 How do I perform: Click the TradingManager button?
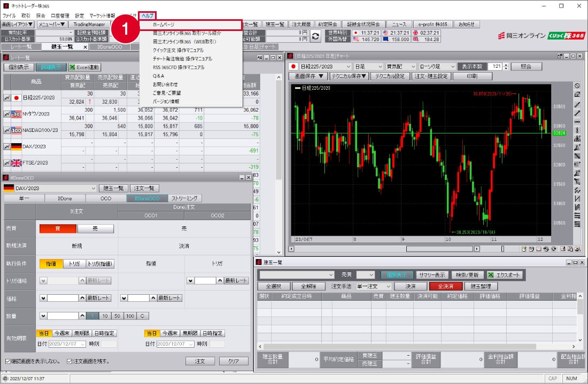click(89, 25)
